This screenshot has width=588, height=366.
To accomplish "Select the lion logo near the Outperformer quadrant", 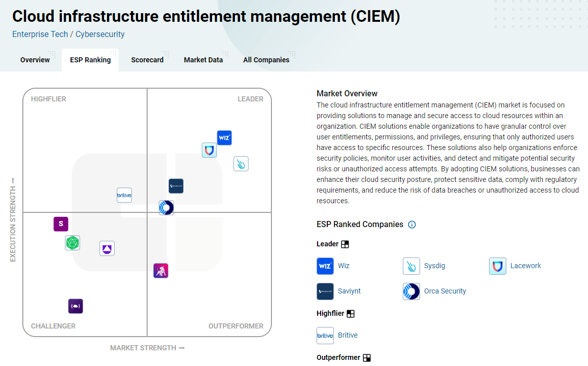I will 161,271.
